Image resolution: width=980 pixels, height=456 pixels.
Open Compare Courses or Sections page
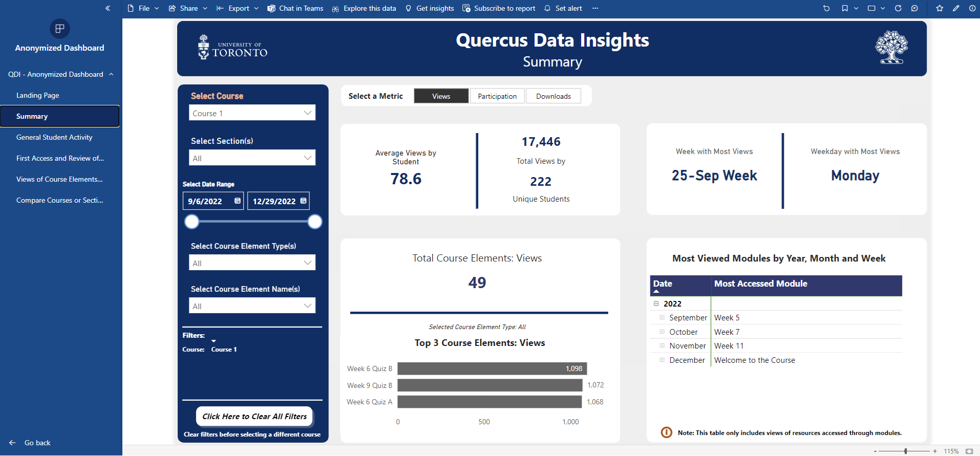[60, 200]
